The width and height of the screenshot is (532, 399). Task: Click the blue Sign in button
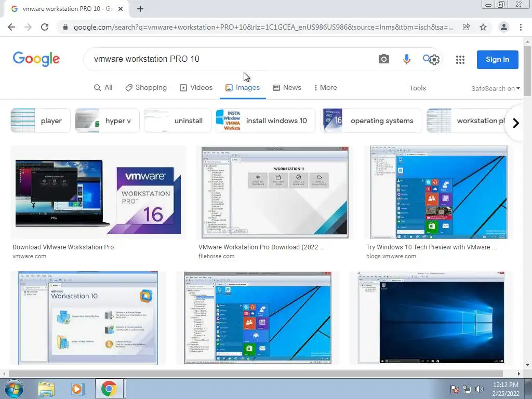click(497, 59)
